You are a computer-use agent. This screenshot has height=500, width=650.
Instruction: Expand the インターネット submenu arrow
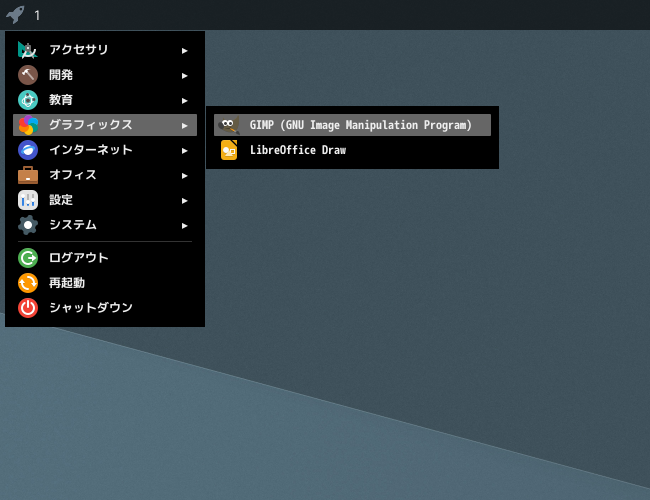pos(184,151)
